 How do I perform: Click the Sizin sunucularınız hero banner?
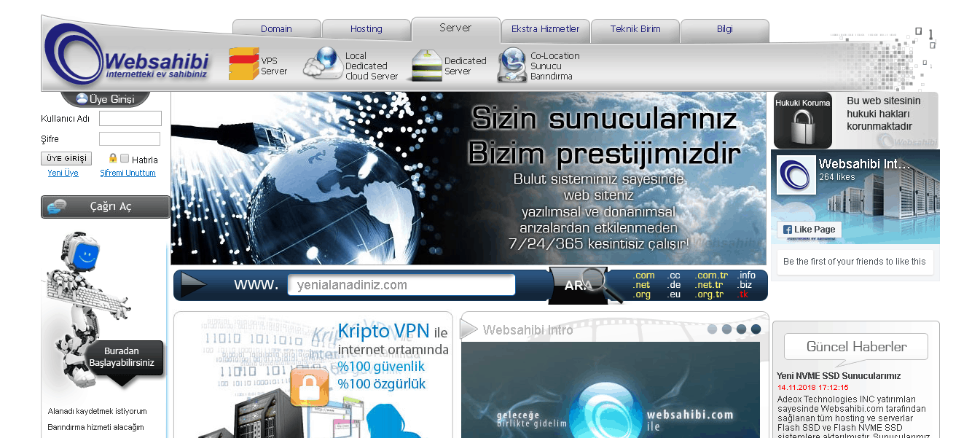click(469, 178)
